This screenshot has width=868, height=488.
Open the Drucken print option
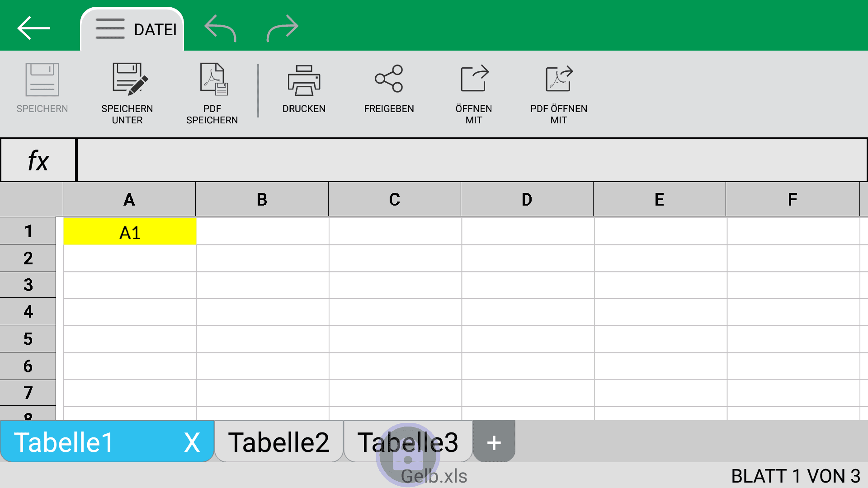click(304, 89)
